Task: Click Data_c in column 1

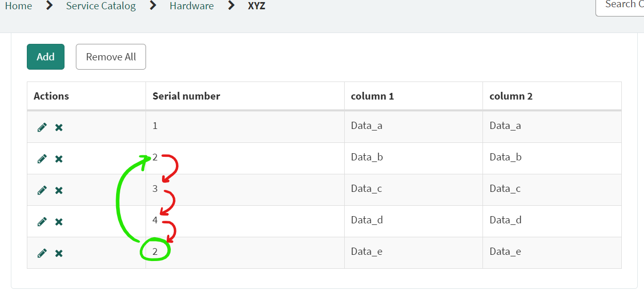Action: tap(366, 188)
